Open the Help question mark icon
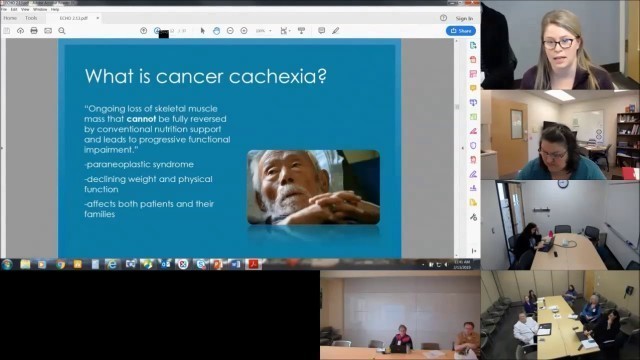640x360 pixels. [443, 18]
